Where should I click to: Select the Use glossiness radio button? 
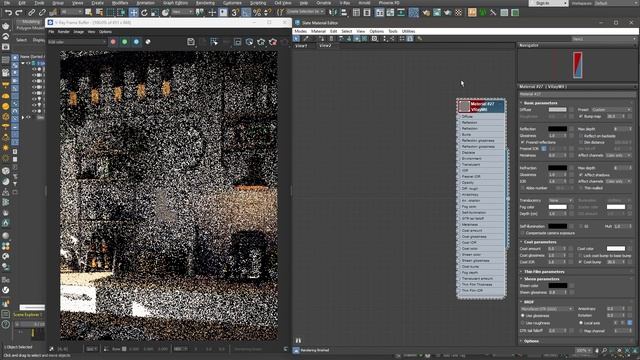coord(523,316)
